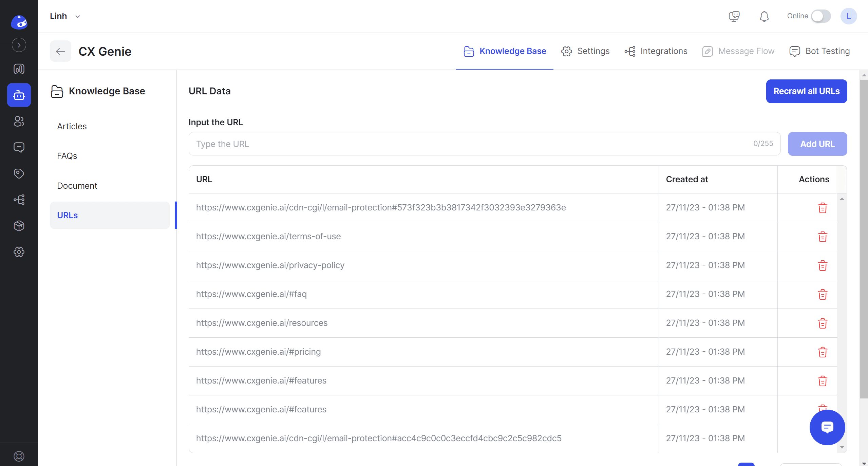
Task: Go back using the arrow button
Action: (60, 51)
